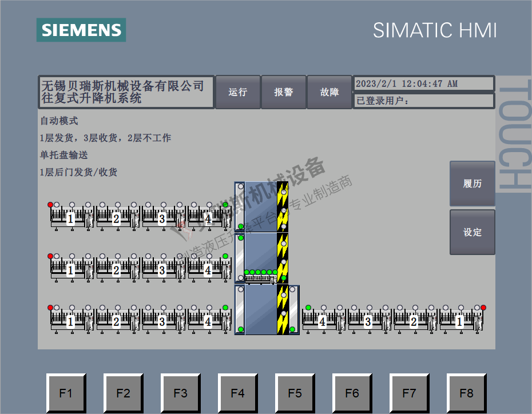Open the 履历 (History) page
Image resolution: width=532 pixels, height=414 pixels.
click(472, 184)
